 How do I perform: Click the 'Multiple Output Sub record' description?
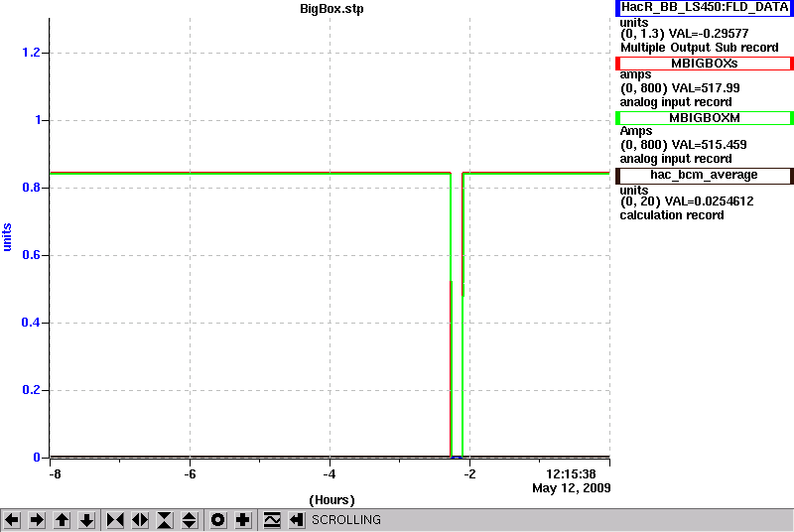[700, 48]
